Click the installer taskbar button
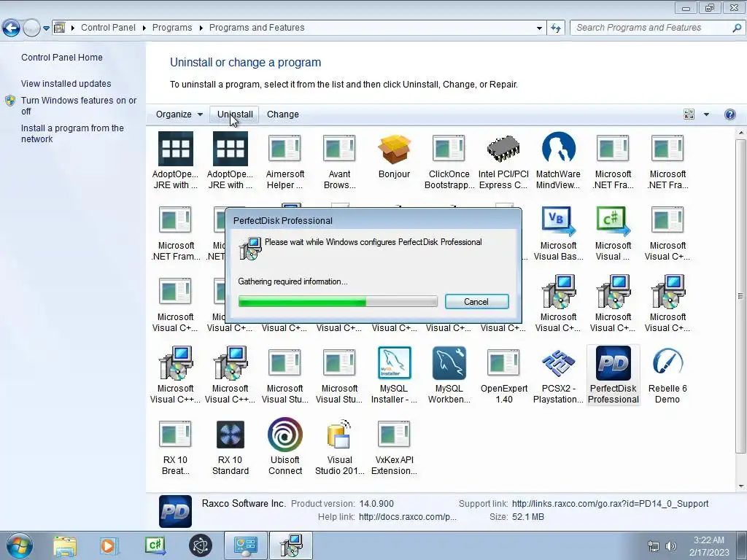Screen dimensions: 747x560 click(291, 545)
